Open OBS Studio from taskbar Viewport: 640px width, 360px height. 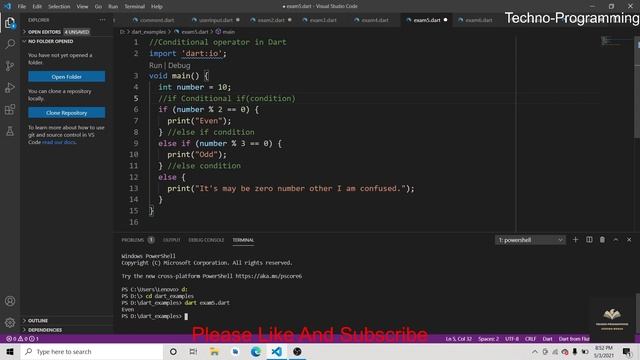[297, 351]
